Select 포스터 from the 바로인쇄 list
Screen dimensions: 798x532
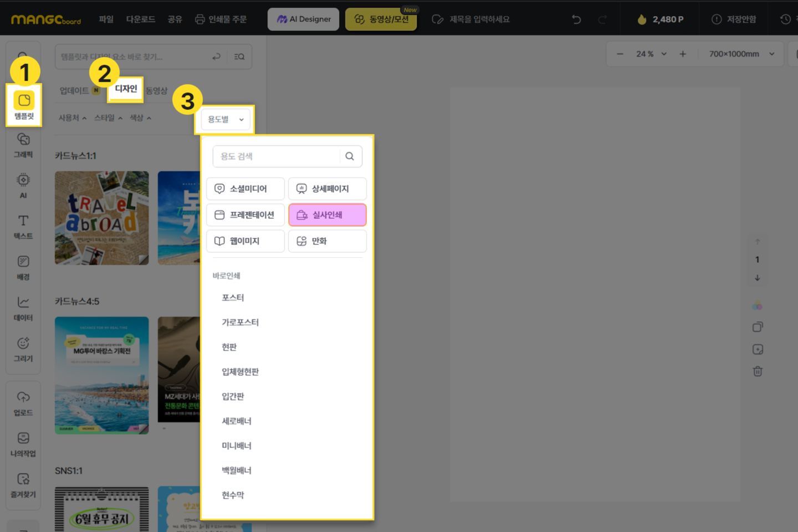233,298
